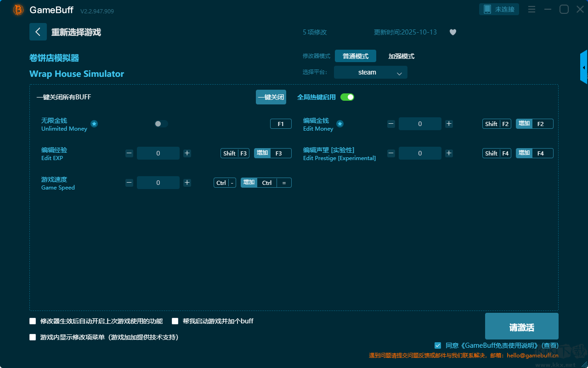588x368 pixels.
Task: Click the phone connection status icon
Action: coord(487,9)
